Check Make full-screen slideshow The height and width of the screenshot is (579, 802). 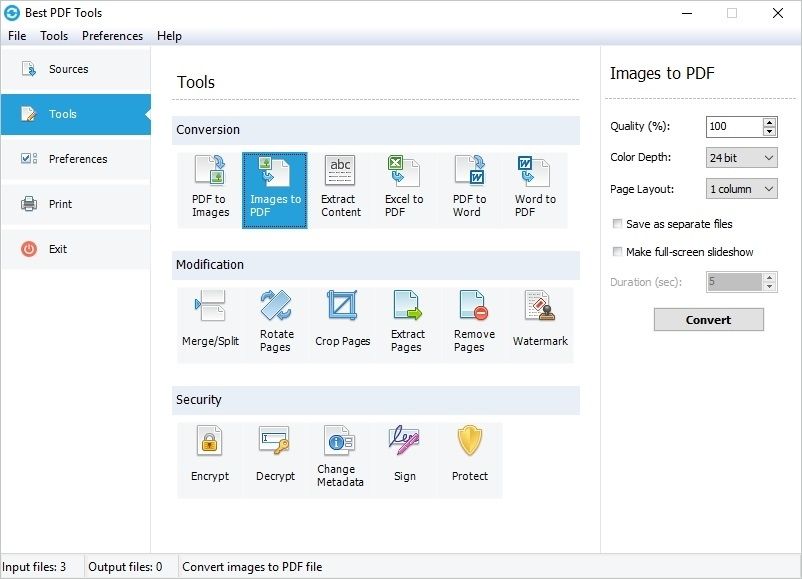point(618,252)
